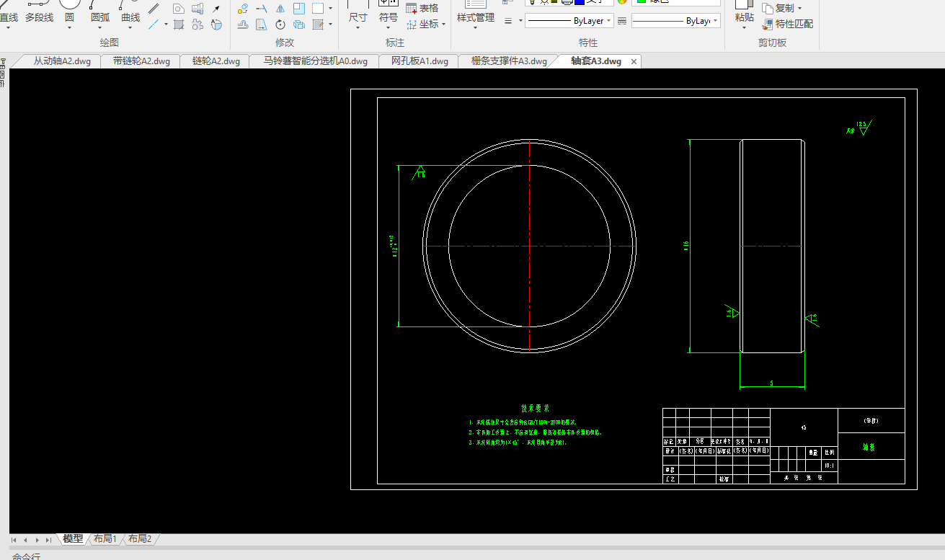
Task: Click the mirror tool in 修改 panel
Action: pyautogui.click(x=280, y=9)
